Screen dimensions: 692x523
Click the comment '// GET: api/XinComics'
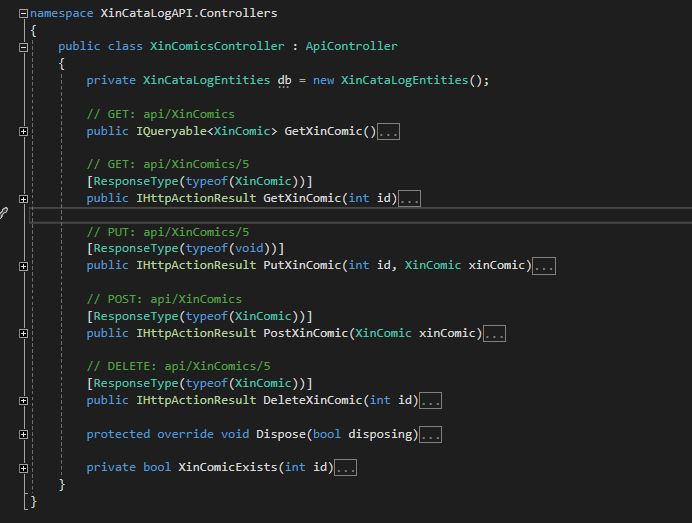(x=161, y=114)
